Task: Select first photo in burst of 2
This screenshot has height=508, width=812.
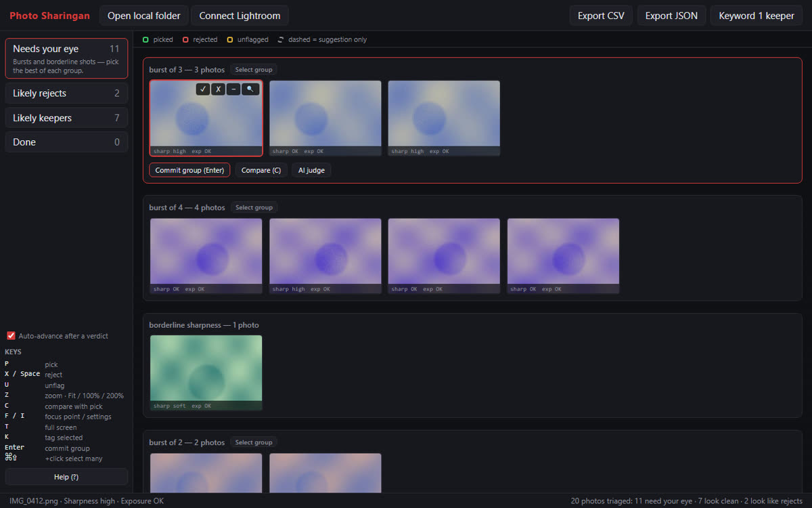Action: (x=206, y=473)
